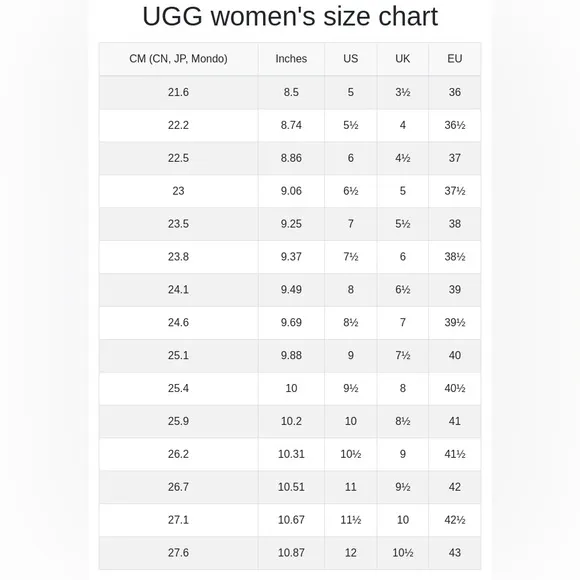
Task: Click the EU column header
Action: click(455, 59)
